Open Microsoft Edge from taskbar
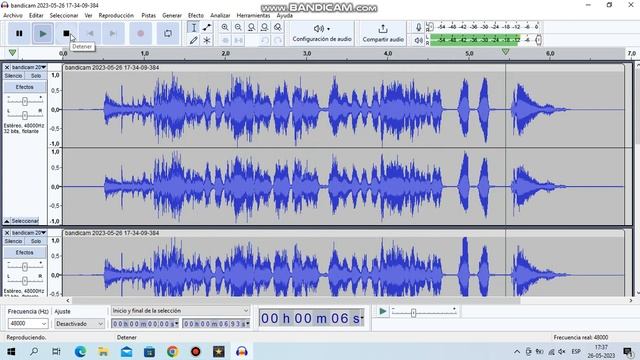 pyautogui.click(x=80, y=351)
